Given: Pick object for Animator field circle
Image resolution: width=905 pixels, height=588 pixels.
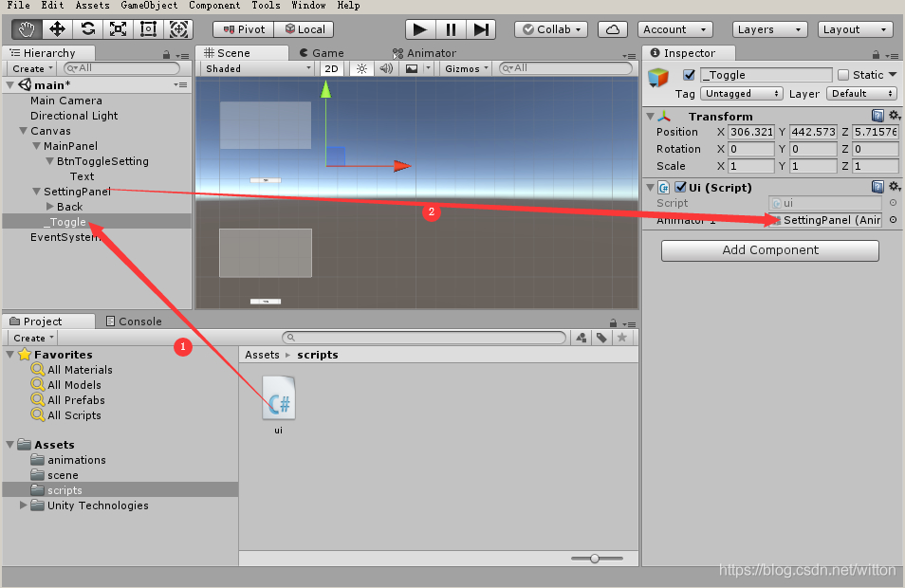Looking at the screenshot, I should click(893, 220).
